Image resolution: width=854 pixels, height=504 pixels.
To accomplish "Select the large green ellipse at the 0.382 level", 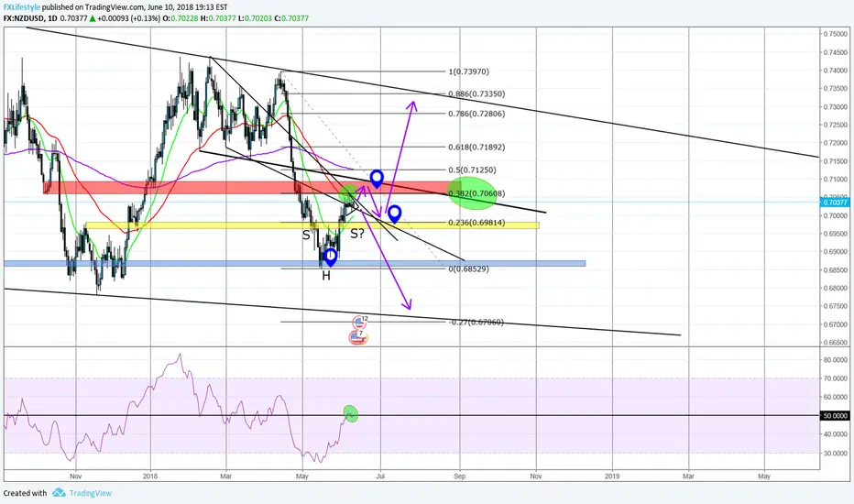I will [x=472, y=192].
